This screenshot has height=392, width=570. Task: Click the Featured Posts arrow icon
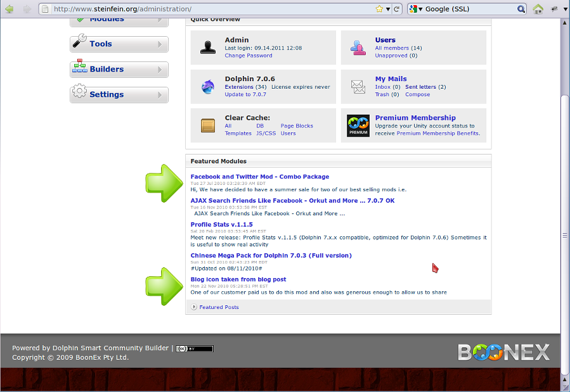194,307
